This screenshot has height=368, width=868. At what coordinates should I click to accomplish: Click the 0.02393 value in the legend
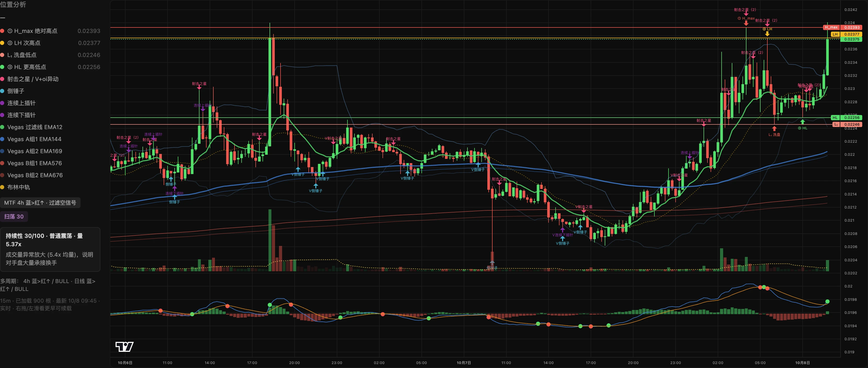click(89, 31)
